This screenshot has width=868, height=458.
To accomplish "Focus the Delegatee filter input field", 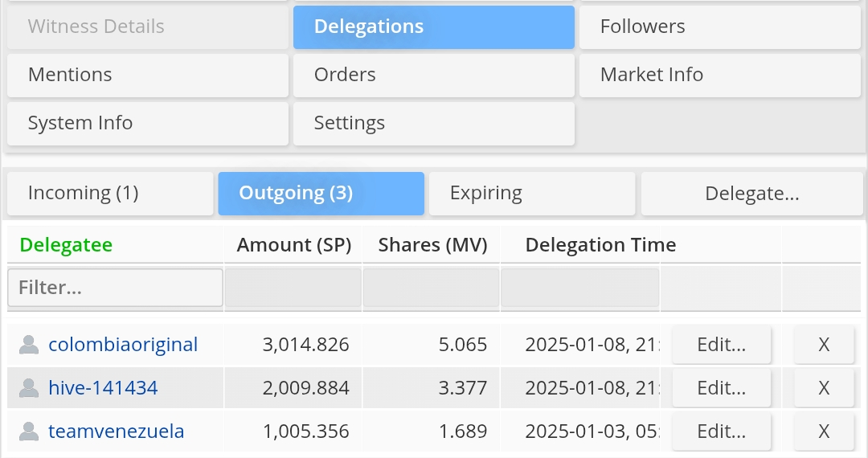I will coord(115,287).
